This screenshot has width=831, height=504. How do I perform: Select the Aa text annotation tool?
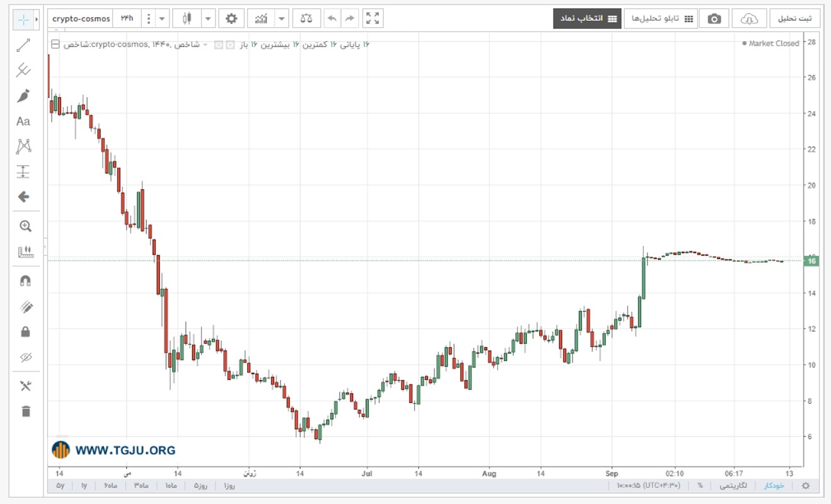pos(23,122)
